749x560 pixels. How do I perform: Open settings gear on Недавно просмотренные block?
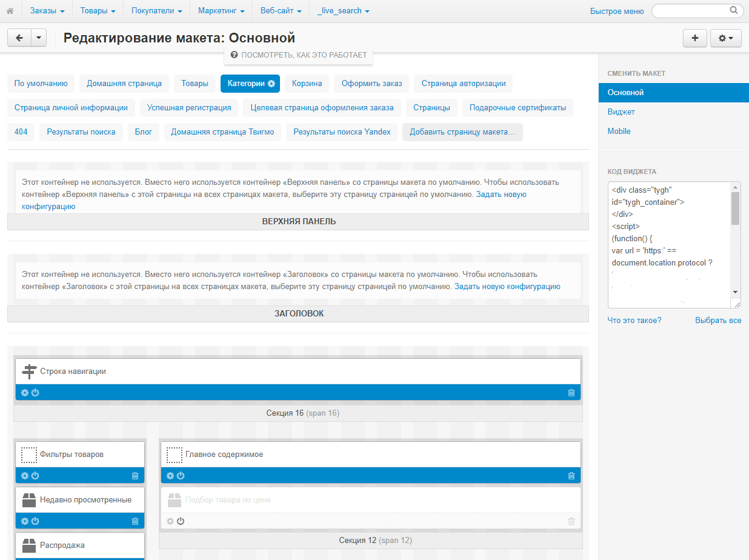[x=24, y=521]
